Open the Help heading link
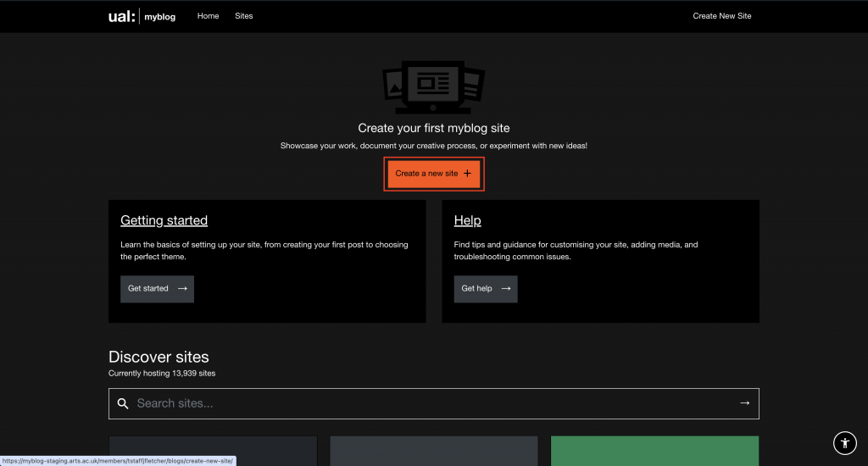 pos(467,220)
